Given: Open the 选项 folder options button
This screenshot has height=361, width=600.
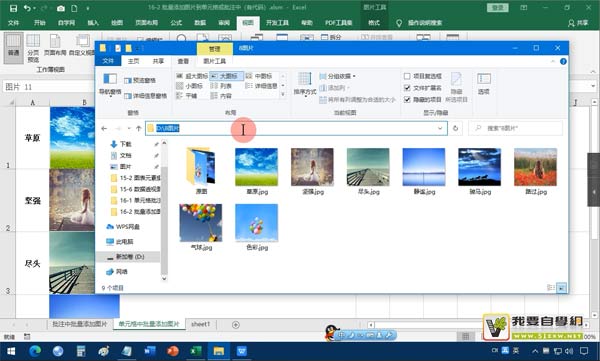Looking at the screenshot, I should pyautogui.click(x=484, y=84).
